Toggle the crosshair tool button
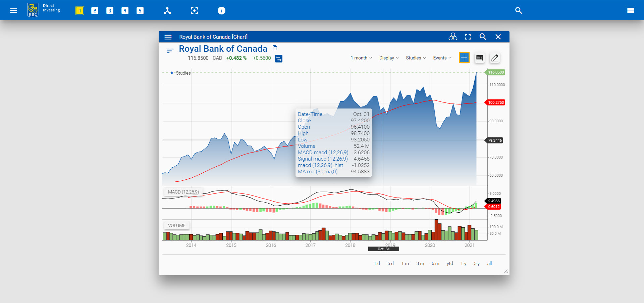 (x=464, y=58)
